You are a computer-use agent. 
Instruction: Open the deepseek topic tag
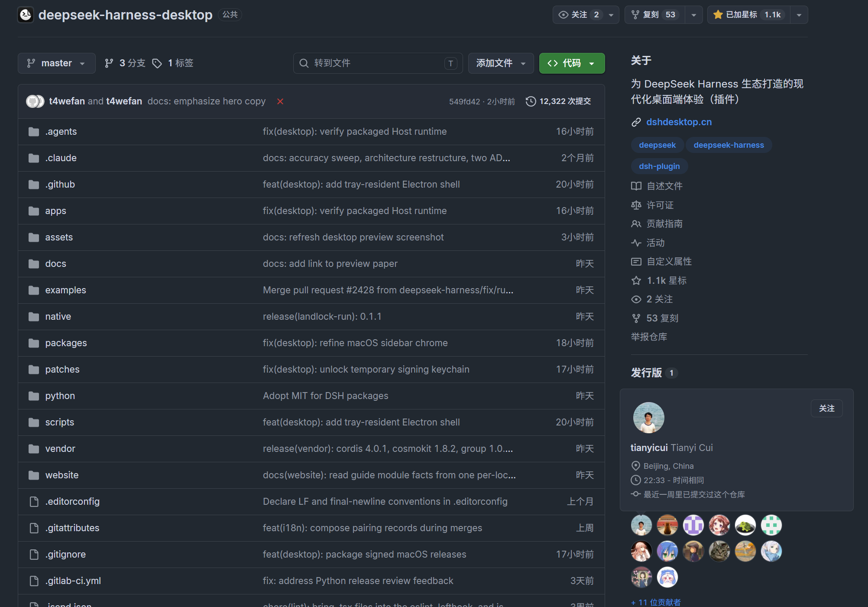tap(657, 145)
